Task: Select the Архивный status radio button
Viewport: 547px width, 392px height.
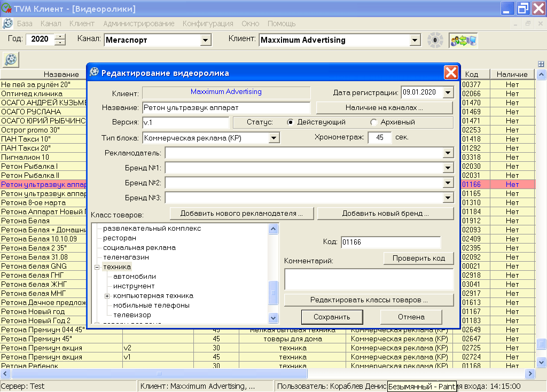Action: click(373, 122)
